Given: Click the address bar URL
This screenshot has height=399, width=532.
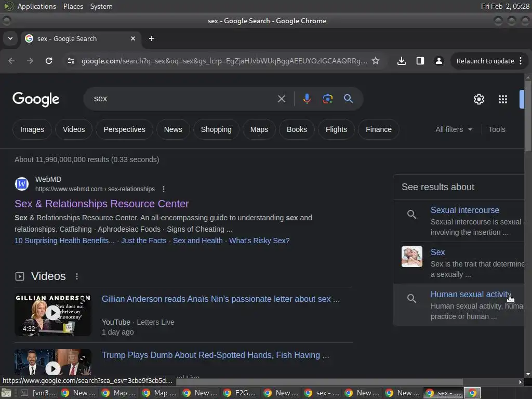Looking at the screenshot, I should coord(224,61).
